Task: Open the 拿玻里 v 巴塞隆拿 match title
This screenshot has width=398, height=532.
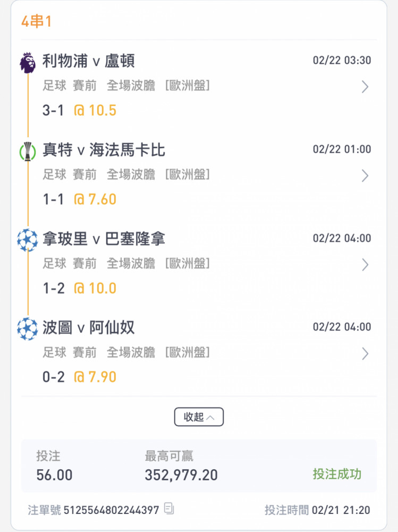Action: 104,239
